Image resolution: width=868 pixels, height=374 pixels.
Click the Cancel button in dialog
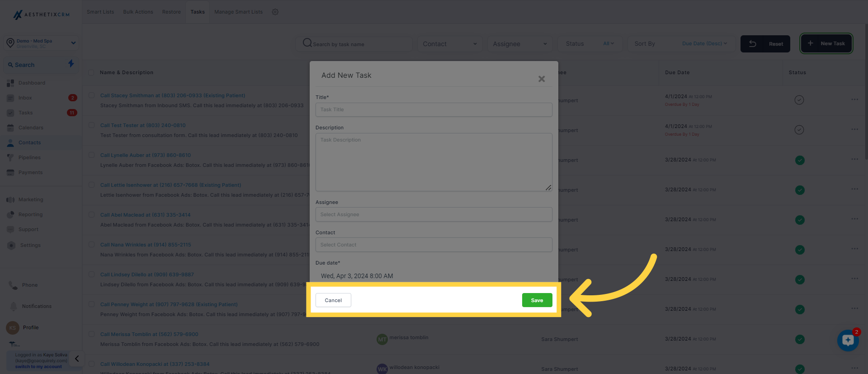point(333,300)
